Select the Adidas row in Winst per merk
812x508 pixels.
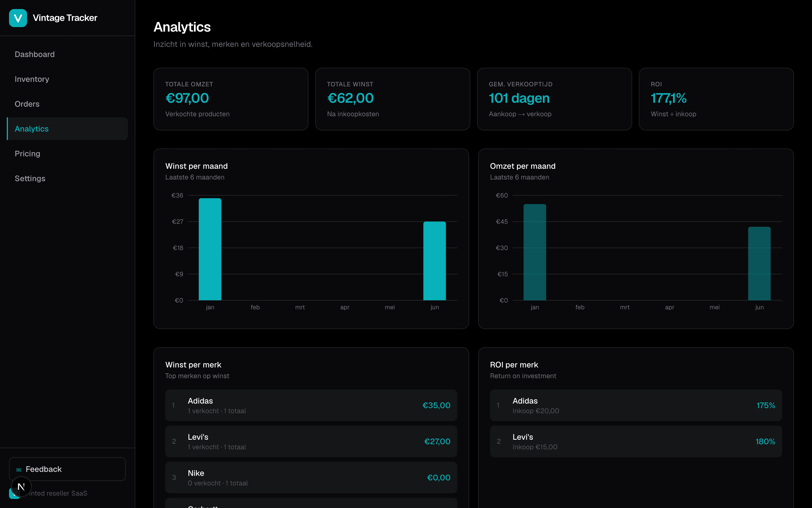pyautogui.click(x=311, y=405)
